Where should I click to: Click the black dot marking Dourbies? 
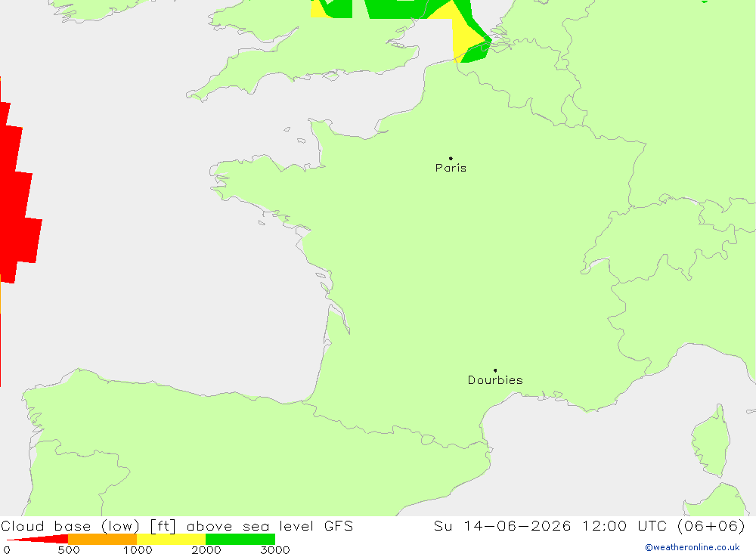click(495, 370)
